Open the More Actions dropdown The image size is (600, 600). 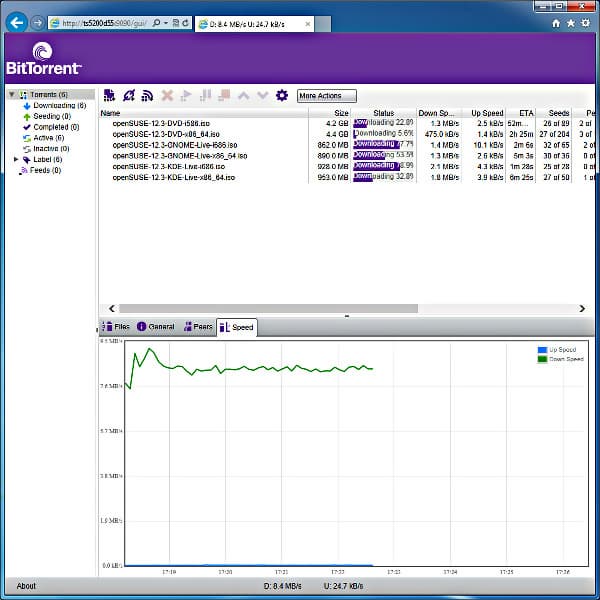click(327, 96)
